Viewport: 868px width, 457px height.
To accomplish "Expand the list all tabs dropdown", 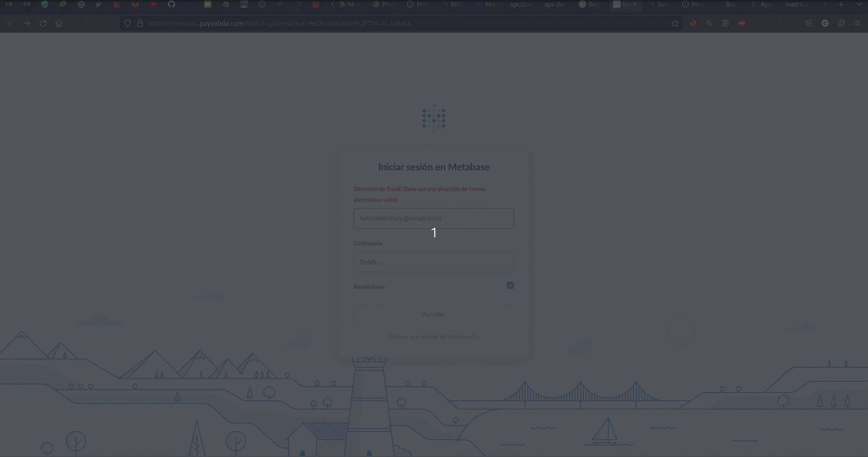I will click(x=859, y=5).
